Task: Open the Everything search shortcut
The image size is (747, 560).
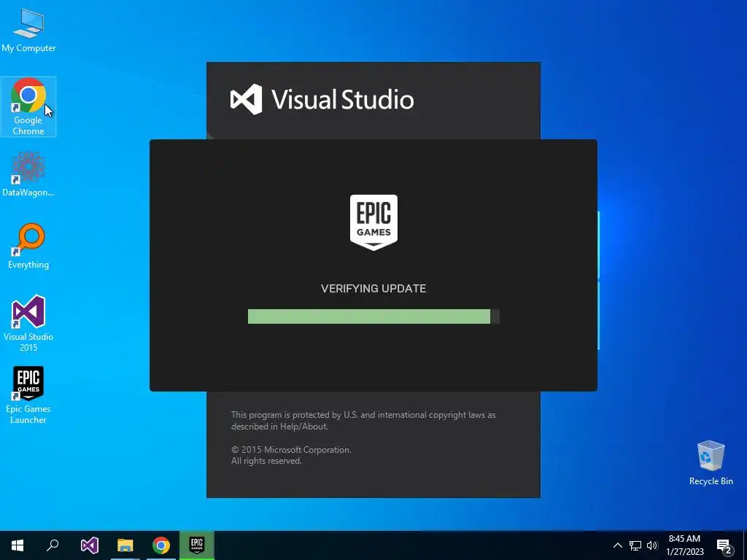Action: coord(28,246)
